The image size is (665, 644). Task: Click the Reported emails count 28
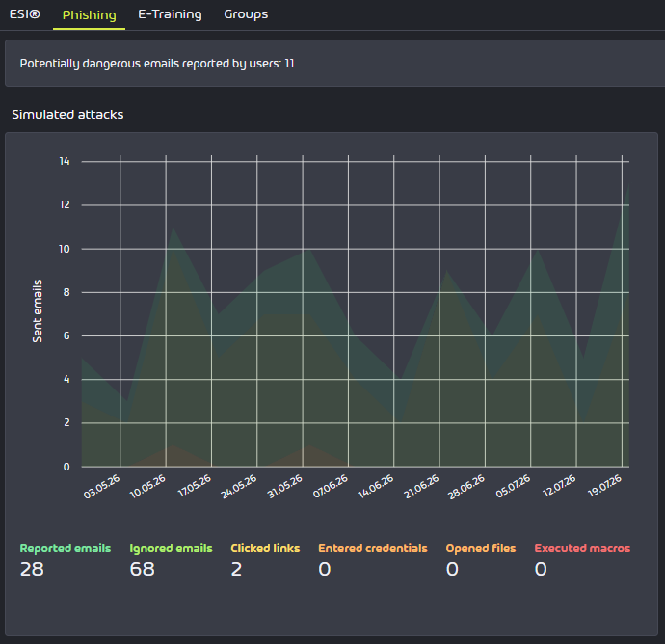pos(32,570)
